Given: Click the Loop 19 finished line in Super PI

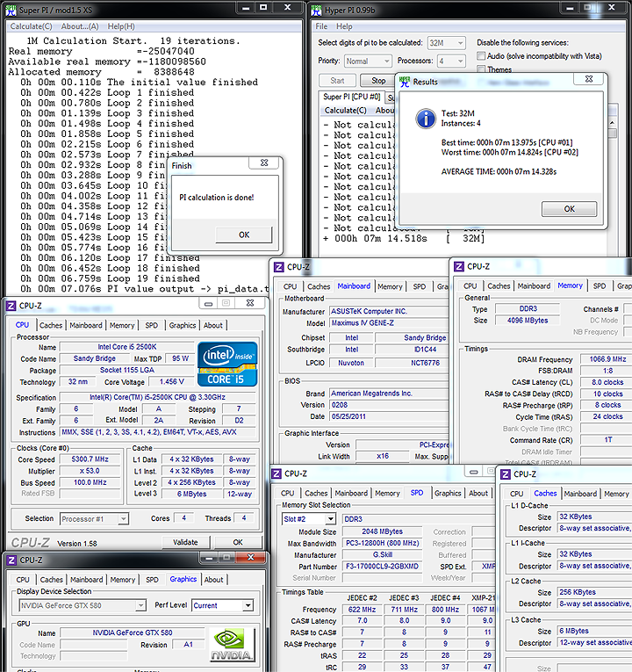Looking at the screenshot, I should pyautogui.click(x=111, y=278).
